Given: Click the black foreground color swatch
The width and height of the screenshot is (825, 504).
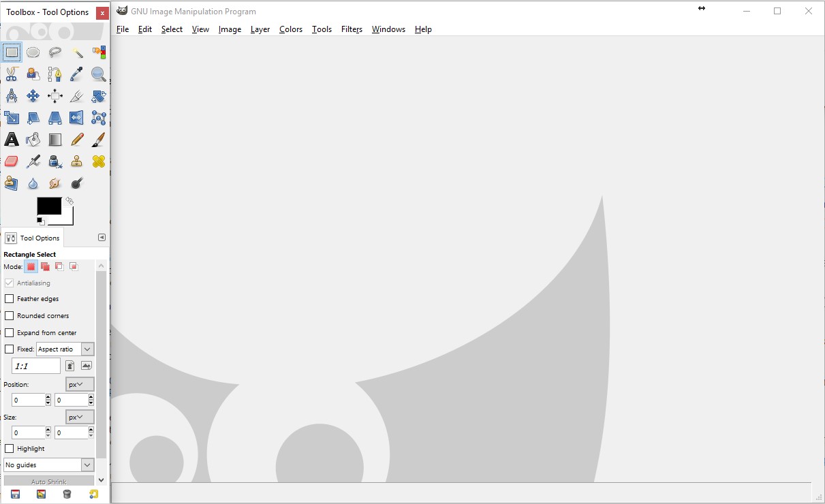Looking at the screenshot, I should pos(48,206).
